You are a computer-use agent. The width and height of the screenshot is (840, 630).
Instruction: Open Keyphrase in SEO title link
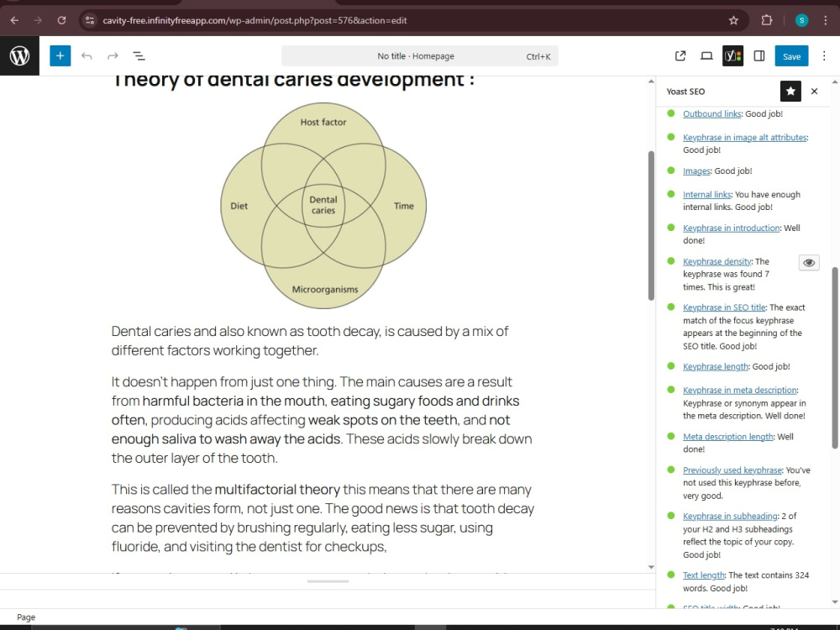tap(724, 307)
